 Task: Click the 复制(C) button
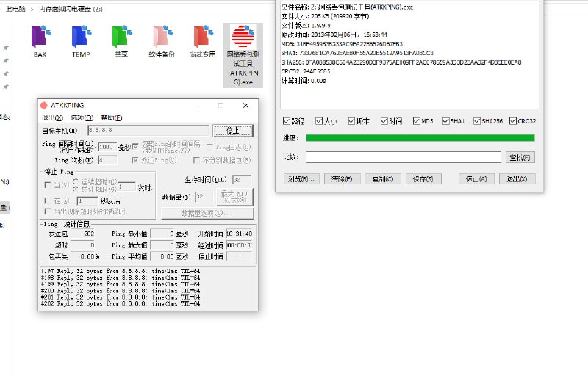pyautogui.click(x=381, y=178)
